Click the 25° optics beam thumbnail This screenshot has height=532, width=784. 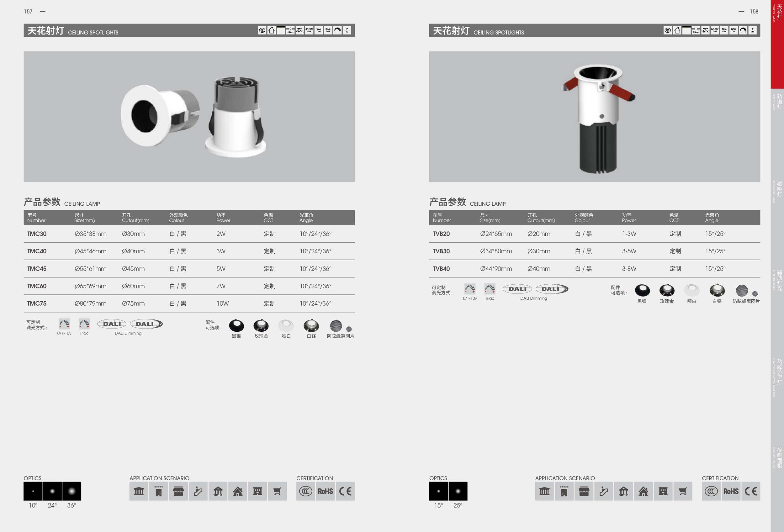[x=458, y=491]
